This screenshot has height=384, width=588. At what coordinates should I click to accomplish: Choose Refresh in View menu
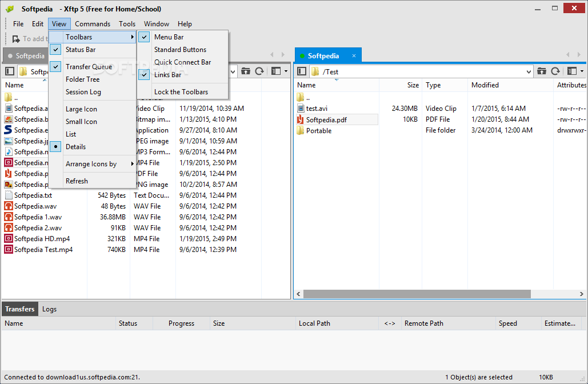click(92, 181)
